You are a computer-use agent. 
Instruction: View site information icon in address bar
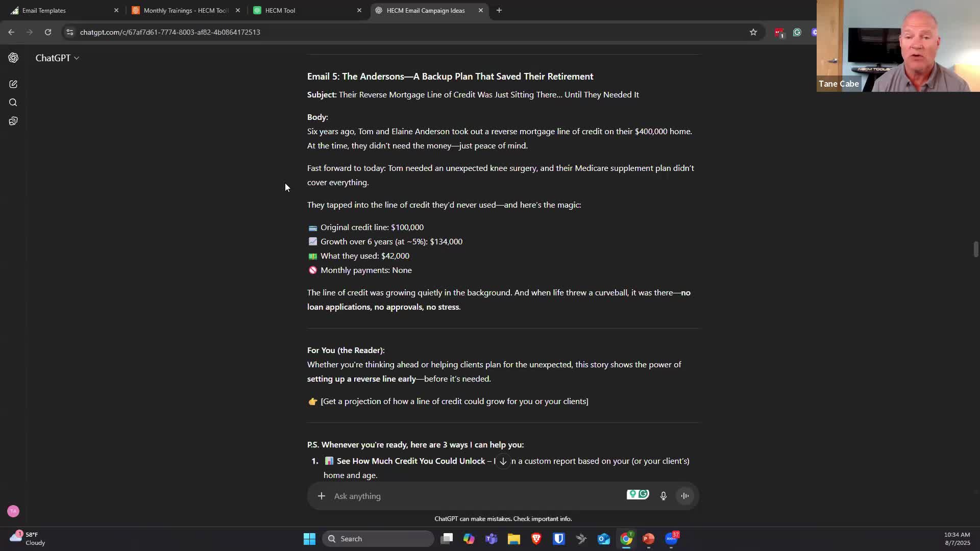70,32
